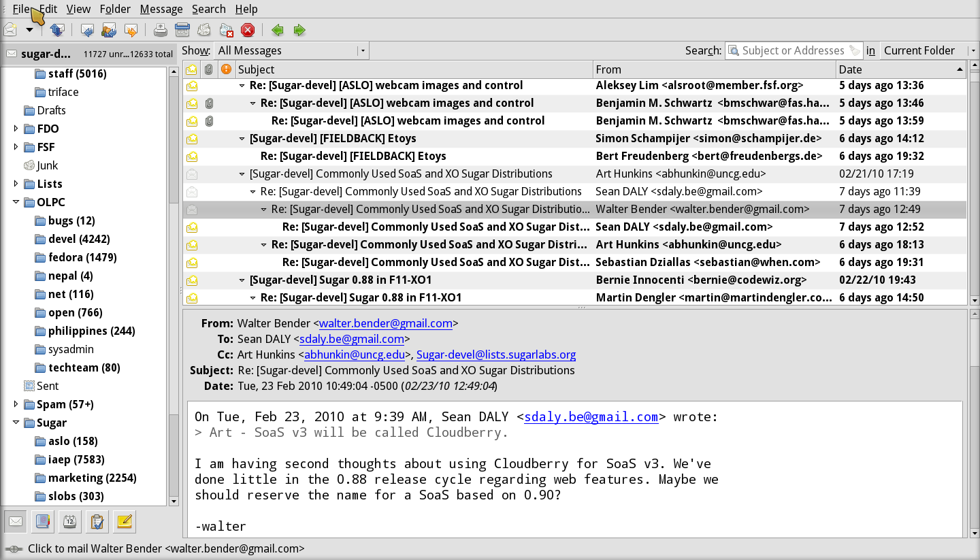
Task: Click the new mail message icon
Action: (x=11, y=30)
